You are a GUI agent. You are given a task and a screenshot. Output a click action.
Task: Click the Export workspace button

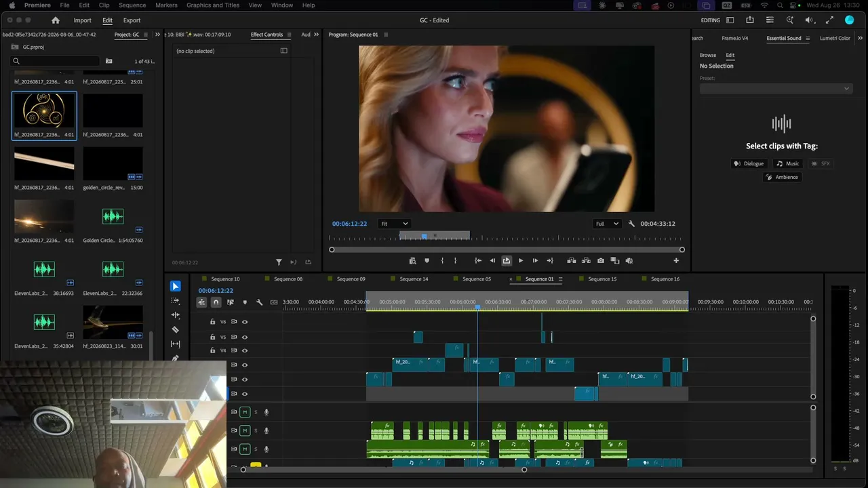pyautogui.click(x=132, y=20)
